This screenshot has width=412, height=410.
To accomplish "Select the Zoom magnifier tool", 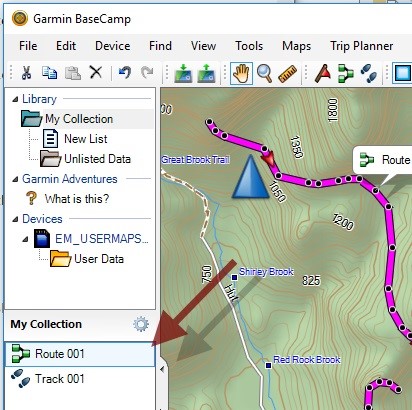I will point(265,73).
